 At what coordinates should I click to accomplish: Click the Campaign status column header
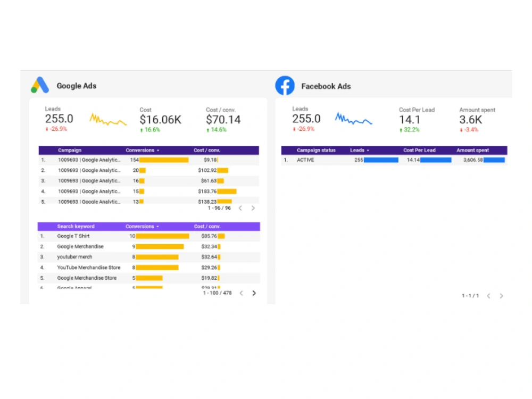click(316, 151)
